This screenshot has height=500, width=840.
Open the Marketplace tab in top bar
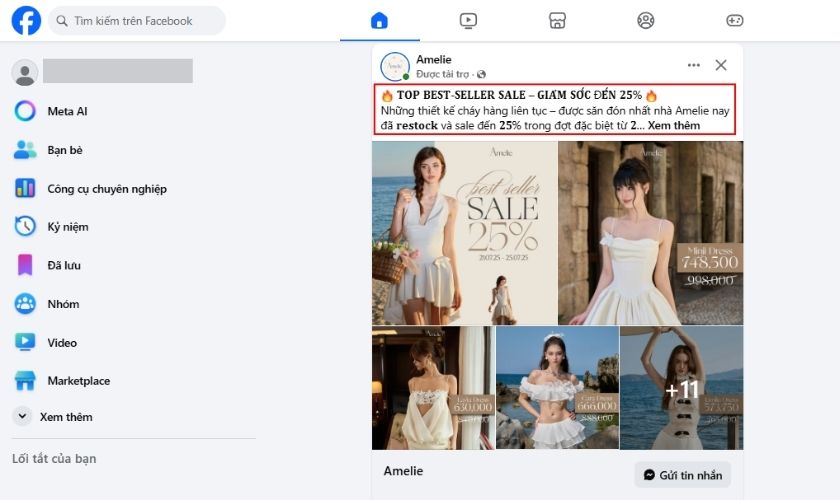[557, 21]
